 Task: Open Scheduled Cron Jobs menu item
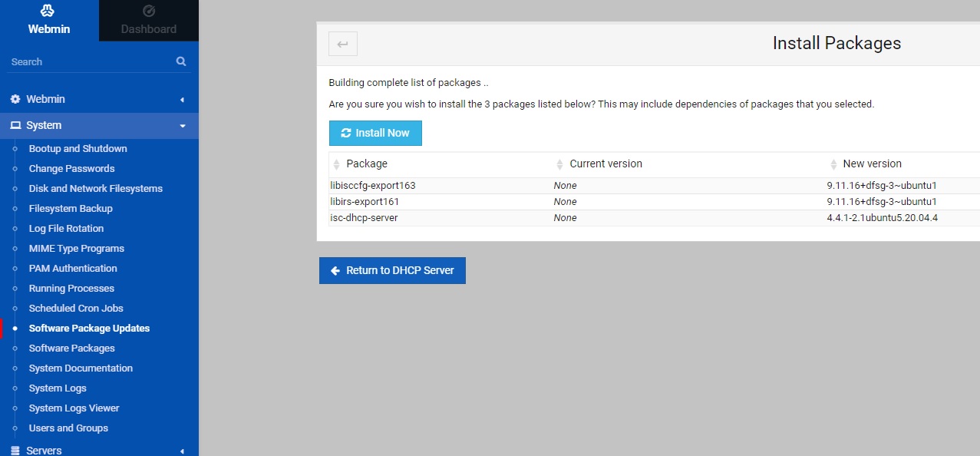coord(76,308)
